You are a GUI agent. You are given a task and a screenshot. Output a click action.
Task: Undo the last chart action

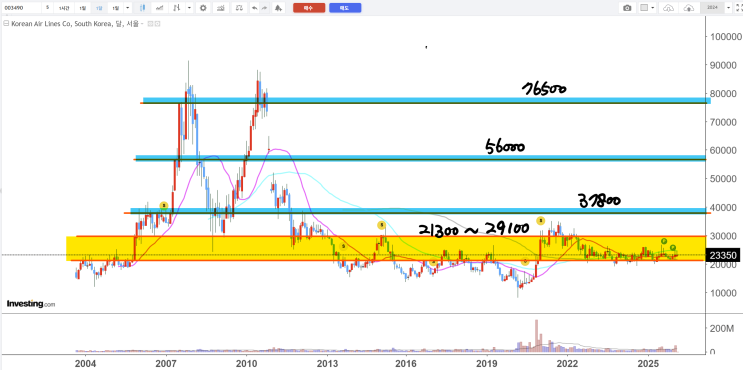255,8
